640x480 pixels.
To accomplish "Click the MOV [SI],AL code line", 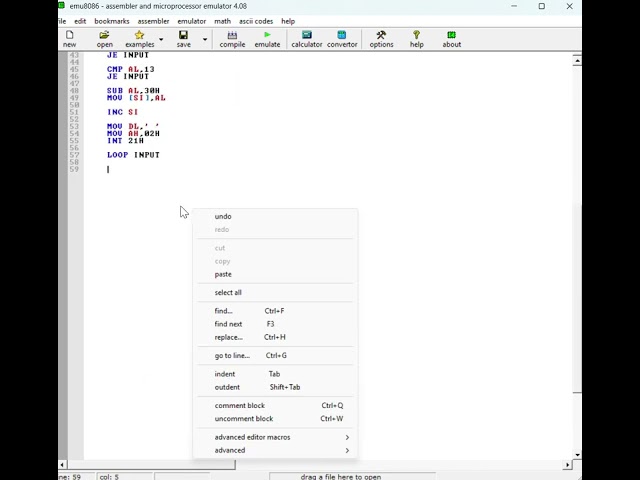I will [x=136, y=98].
